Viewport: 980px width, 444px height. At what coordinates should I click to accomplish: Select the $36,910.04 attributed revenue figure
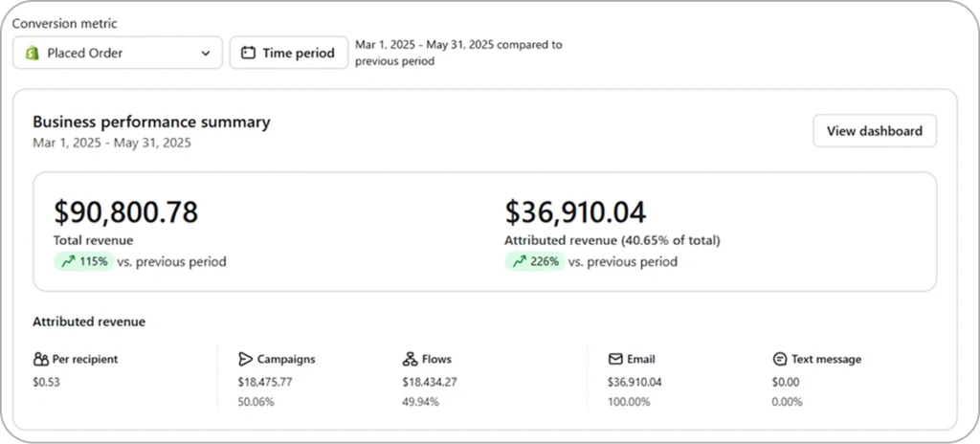pyautogui.click(x=575, y=211)
